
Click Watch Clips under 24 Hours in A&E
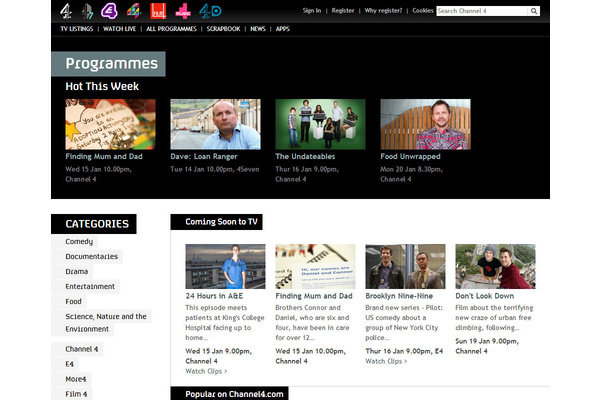point(206,371)
